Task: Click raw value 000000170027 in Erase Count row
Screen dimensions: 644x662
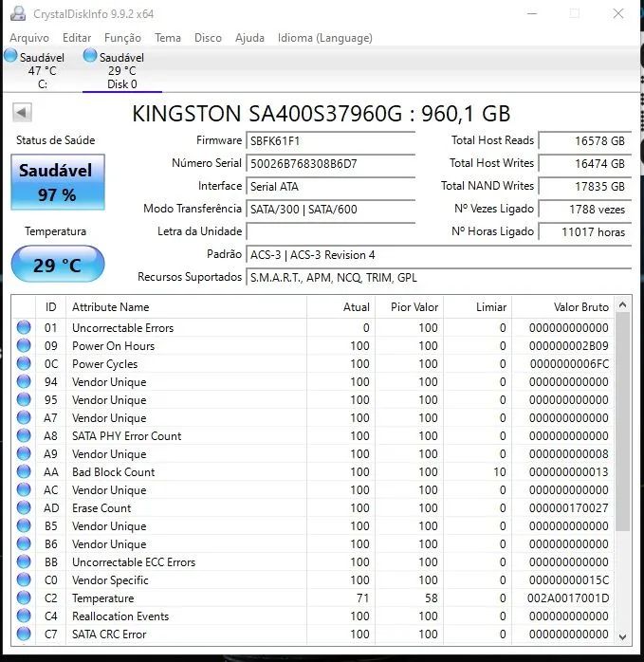Action: 568,508
